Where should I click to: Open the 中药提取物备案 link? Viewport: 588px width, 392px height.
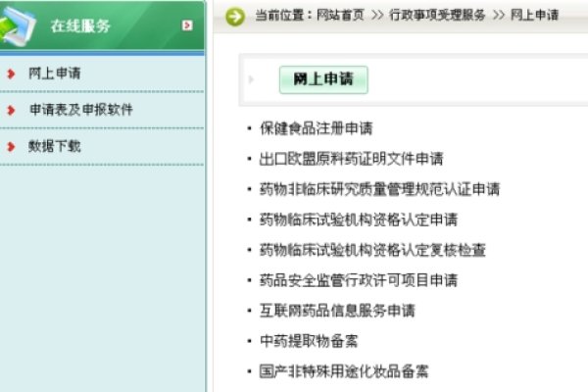(x=309, y=341)
